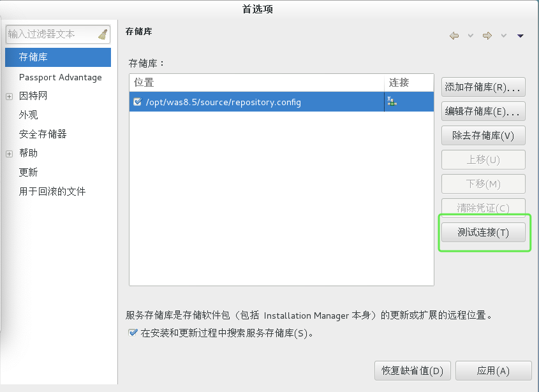539x392 pixels.
Task: Open the back history dropdown arrow
Action: pyautogui.click(x=471, y=36)
